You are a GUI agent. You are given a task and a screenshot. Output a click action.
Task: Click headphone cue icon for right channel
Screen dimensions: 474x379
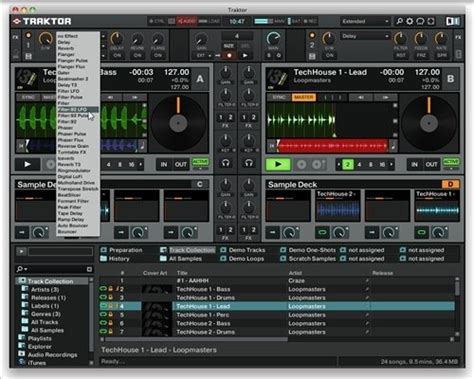pyautogui.click(x=249, y=163)
